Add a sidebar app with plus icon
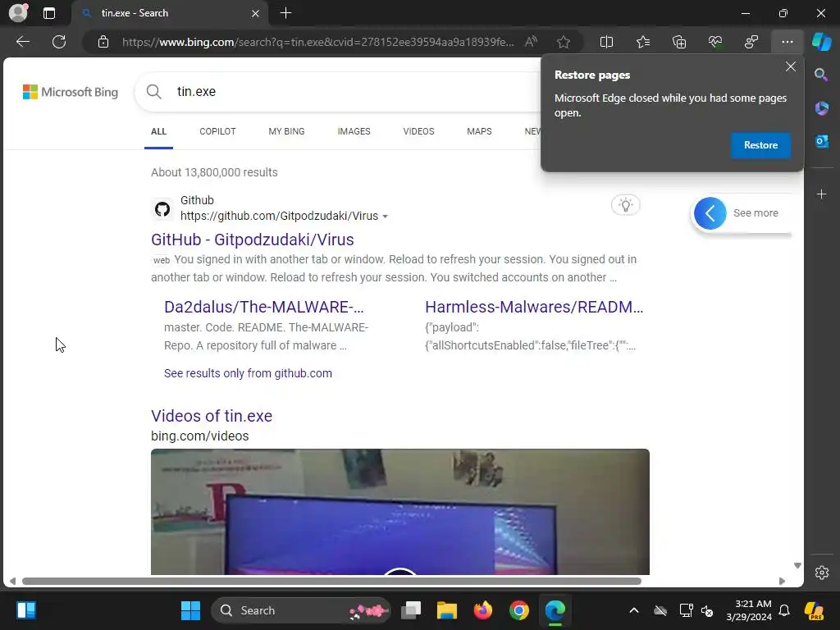Screen dimensions: 840x630 (822, 194)
